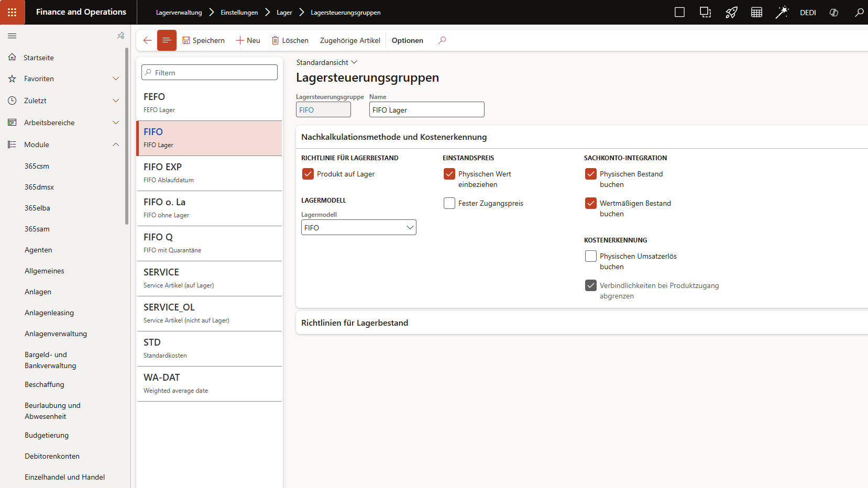Collapse Nachkalkulationsmethode und Kostenerkennung section
This screenshot has width=868, height=488.
[x=582, y=137]
